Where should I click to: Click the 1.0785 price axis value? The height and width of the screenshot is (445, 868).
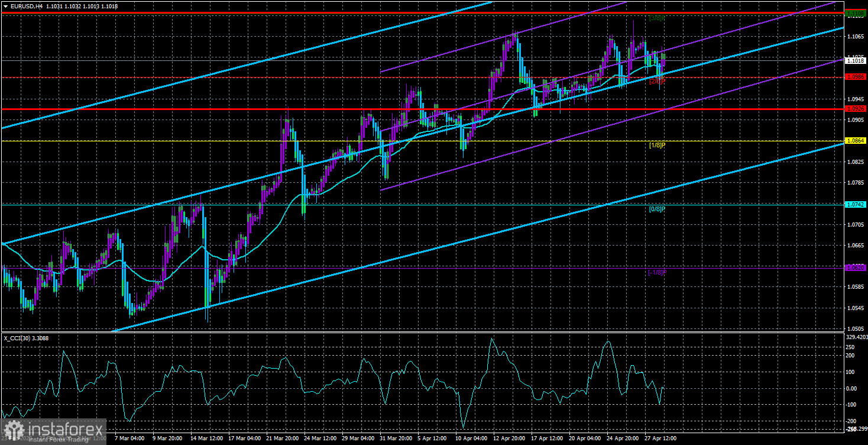(855, 183)
